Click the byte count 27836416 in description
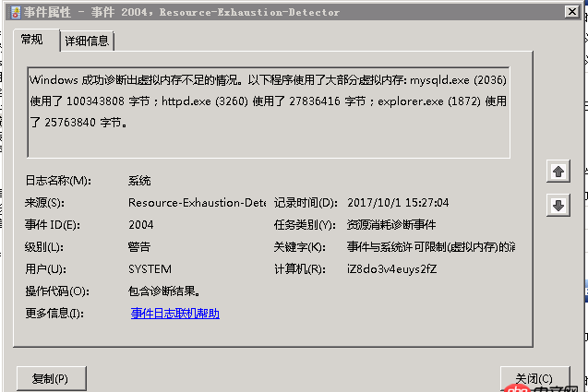 (x=314, y=101)
